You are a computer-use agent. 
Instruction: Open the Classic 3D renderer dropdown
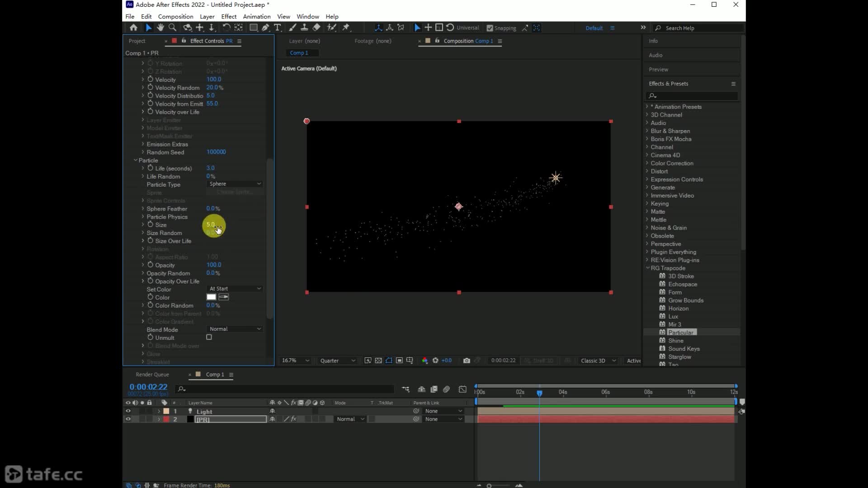tap(598, 361)
